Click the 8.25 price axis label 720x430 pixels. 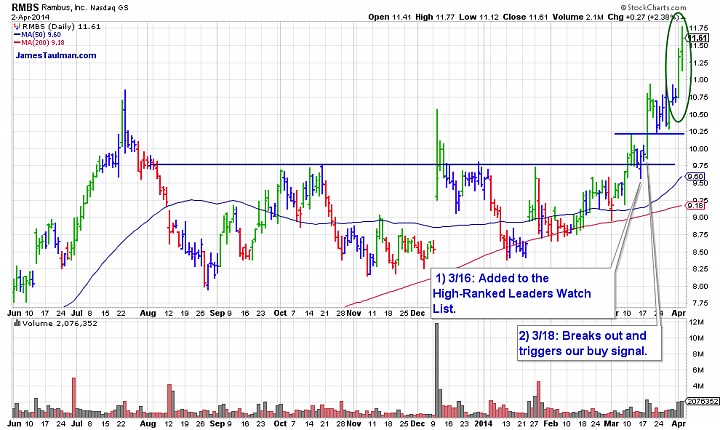click(x=698, y=269)
